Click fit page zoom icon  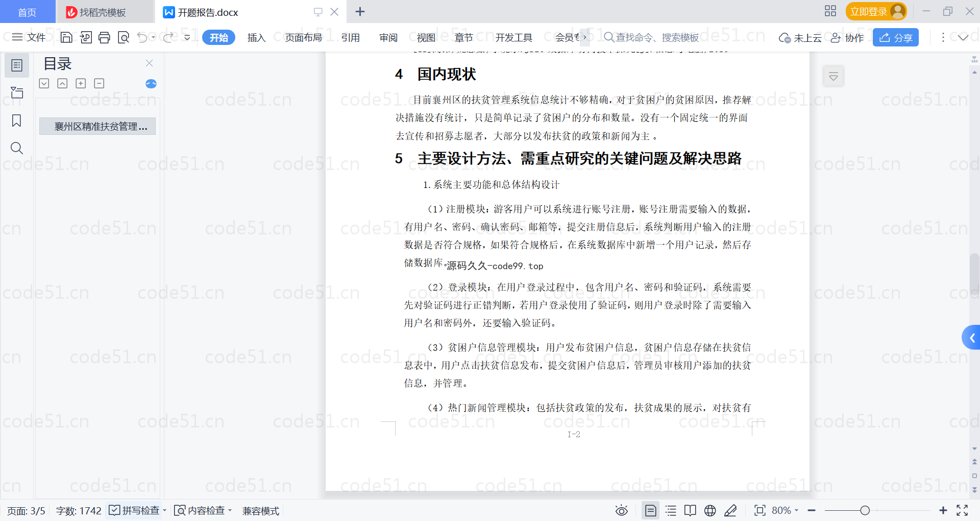(759, 510)
